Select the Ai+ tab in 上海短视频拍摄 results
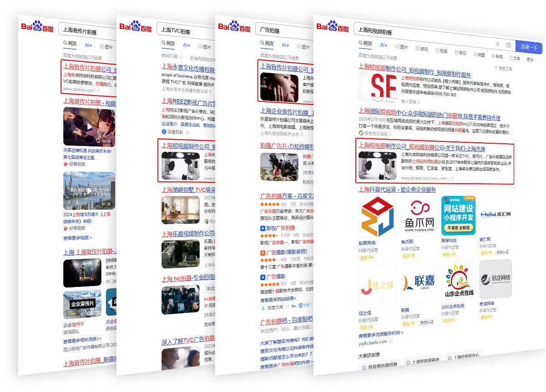The image size is (546, 392). coord(384,45)
